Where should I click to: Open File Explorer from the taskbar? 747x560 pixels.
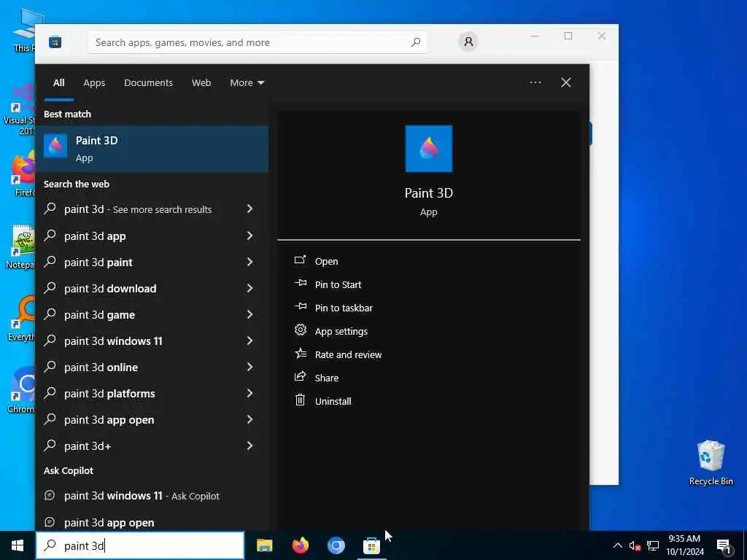tap(264, 545)
